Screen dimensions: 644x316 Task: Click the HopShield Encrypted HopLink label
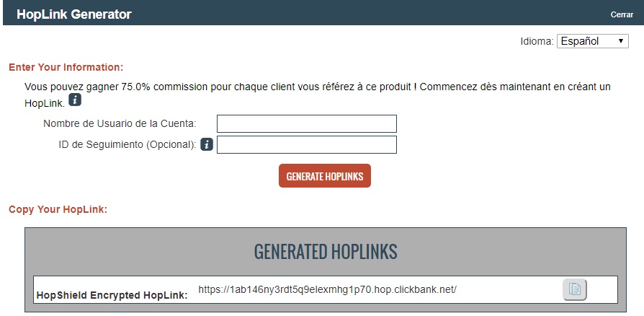[112, 294]
